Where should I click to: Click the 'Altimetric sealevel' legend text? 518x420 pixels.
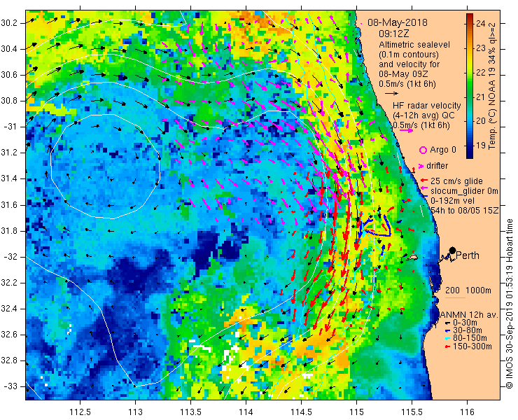(x=414, y=45)
